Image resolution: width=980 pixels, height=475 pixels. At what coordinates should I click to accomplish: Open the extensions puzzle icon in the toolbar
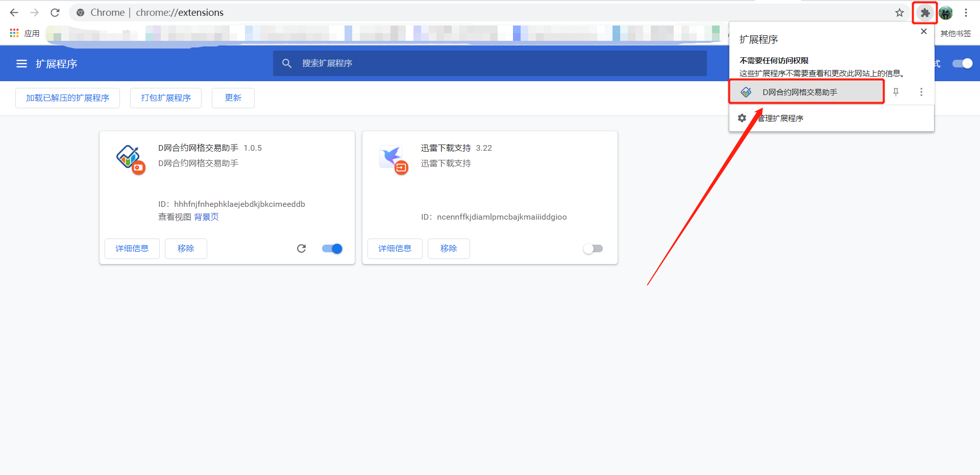point(925,13)
